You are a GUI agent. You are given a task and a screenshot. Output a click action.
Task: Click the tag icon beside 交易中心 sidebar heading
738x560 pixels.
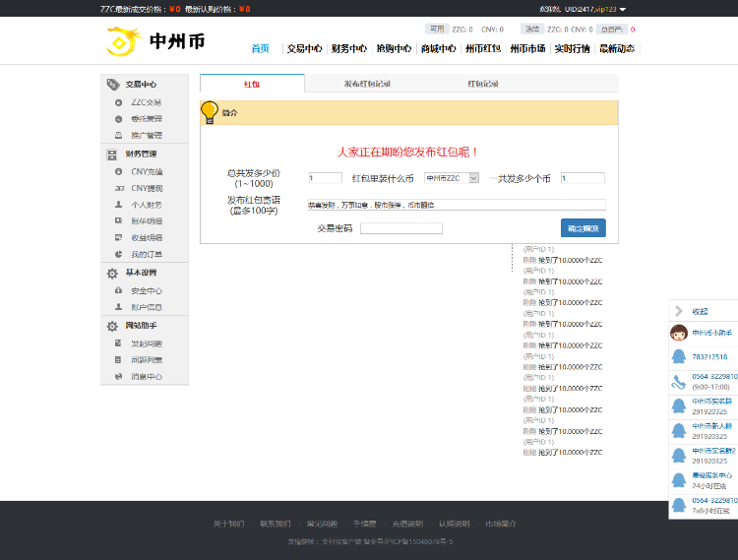113,85
